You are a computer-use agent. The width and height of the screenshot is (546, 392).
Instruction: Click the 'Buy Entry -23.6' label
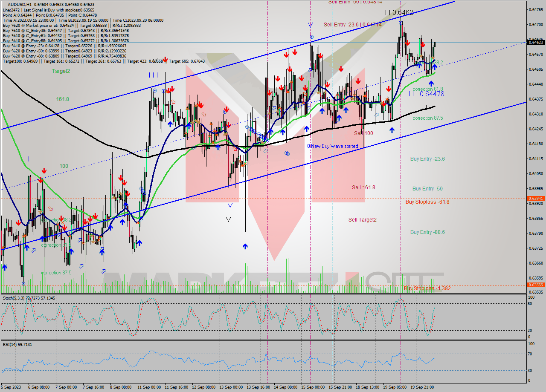tap(427, 159)
